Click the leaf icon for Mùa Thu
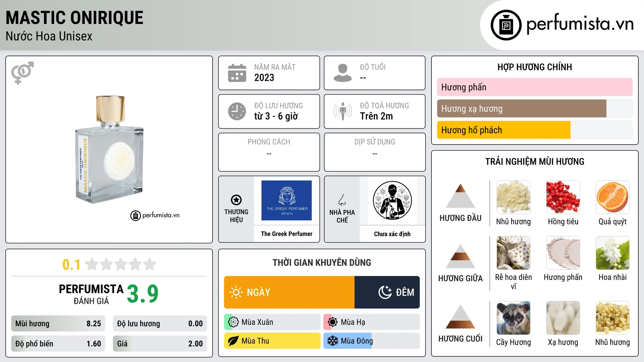Screen dimensions: 644x362 click(x=233, y=341)
